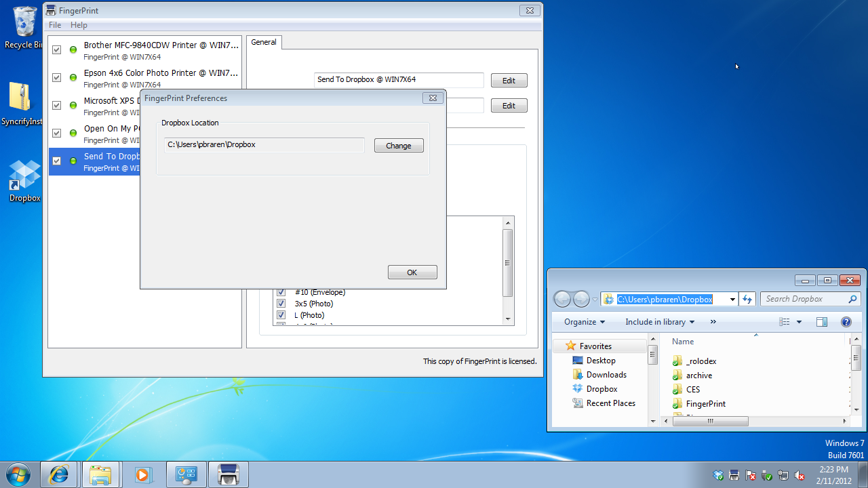This screenshot has height=488, width=868.
Task: Open the recent pages dropdown by forward button
Action: tap(595, 300)
